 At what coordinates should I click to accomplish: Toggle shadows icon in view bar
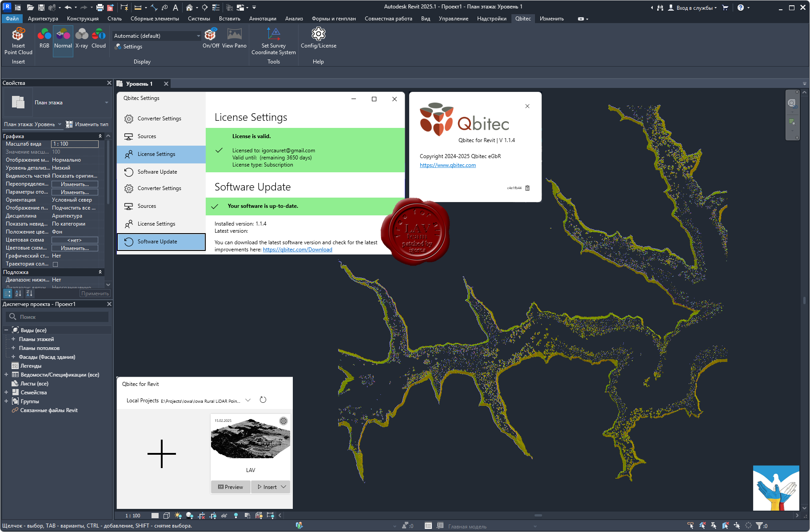point(190,516)
